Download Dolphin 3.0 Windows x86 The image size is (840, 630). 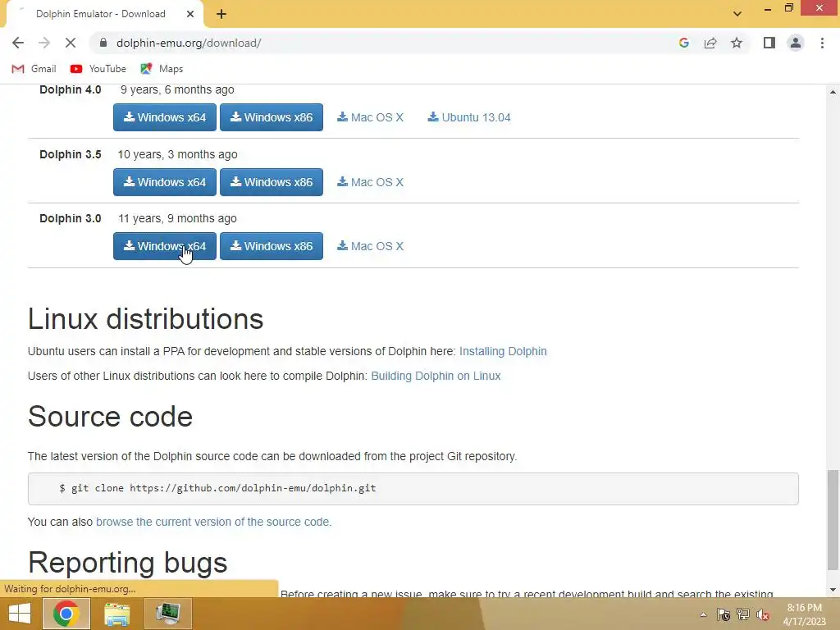[x=271, y=246]
